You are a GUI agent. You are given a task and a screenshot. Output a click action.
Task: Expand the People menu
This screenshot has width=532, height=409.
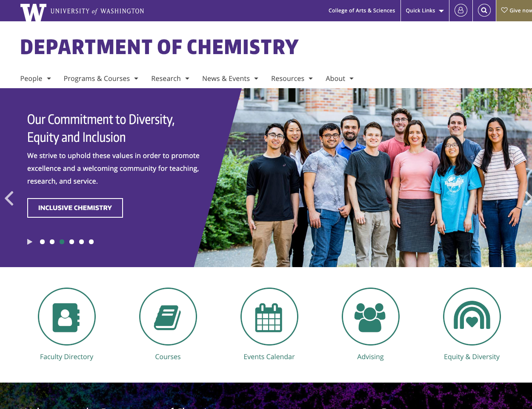pyautogui.click(x=35, y=78)
